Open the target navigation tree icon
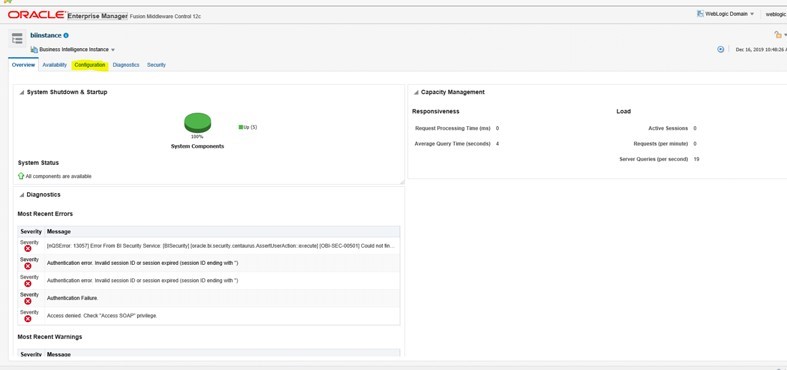The width and height of the screenshot is (787, 370). coord(17,39)
